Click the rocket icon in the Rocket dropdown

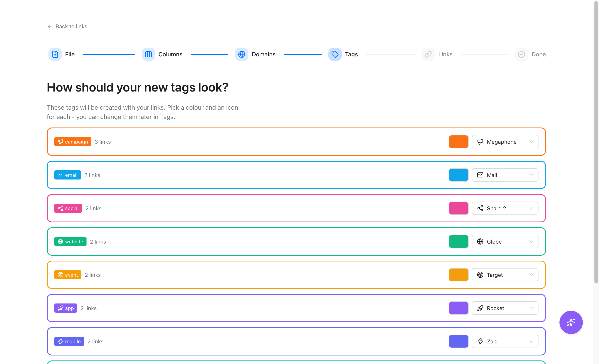coord(480,308)
